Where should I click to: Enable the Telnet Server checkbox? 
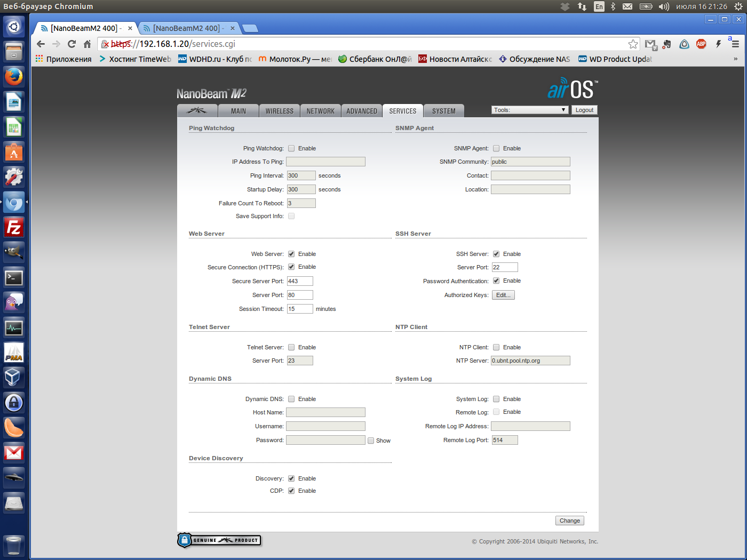[291, 347]
